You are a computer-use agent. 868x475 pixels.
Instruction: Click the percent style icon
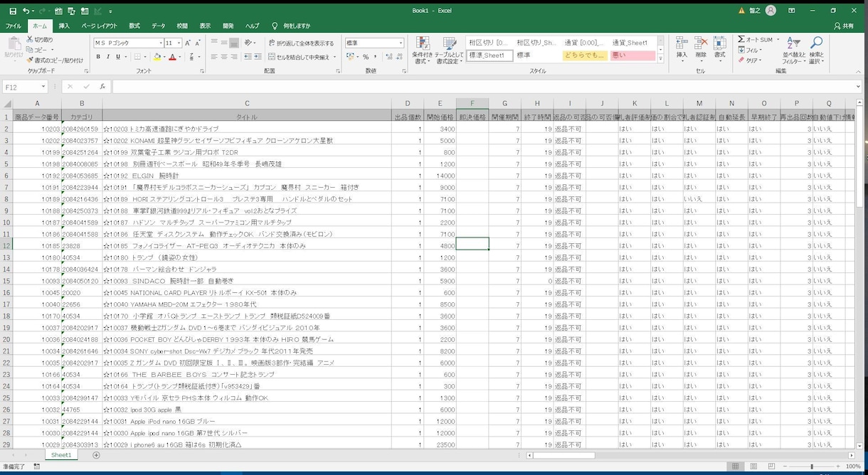click(366, 57)
